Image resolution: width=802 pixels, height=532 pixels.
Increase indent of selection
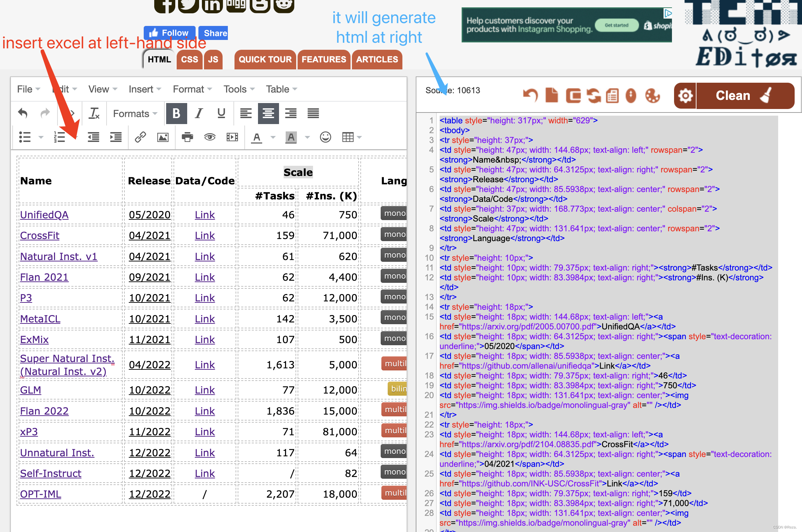tap(116, 137)
